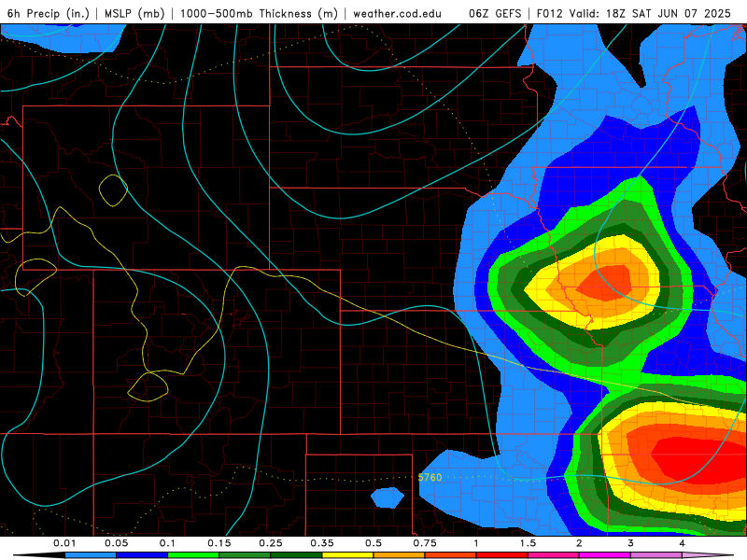747x560 pixels.
Task: Click the legend value label 4
Action: coord(683,543)
